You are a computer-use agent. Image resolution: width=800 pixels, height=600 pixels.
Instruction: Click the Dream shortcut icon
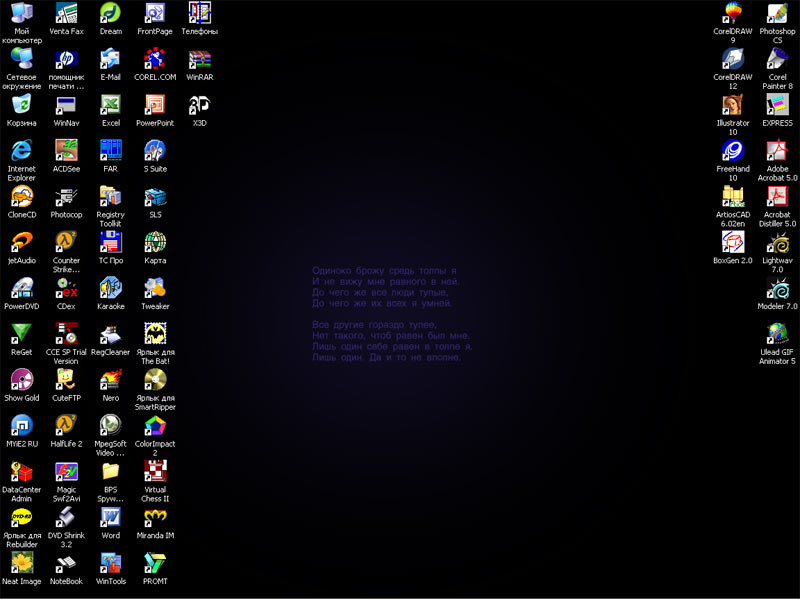tap(110, 13)
